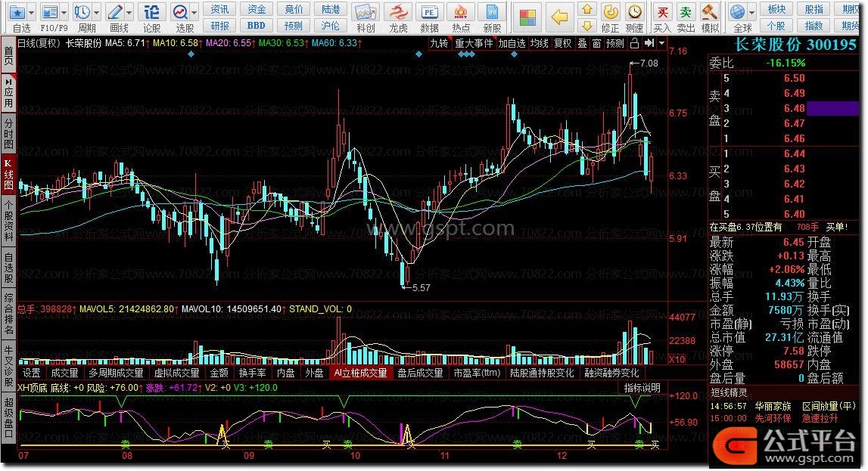The height and width of the screenshot is (471, 868).
Task: Click the 测速 speed test clock icon
Action: tap(634, 11)
